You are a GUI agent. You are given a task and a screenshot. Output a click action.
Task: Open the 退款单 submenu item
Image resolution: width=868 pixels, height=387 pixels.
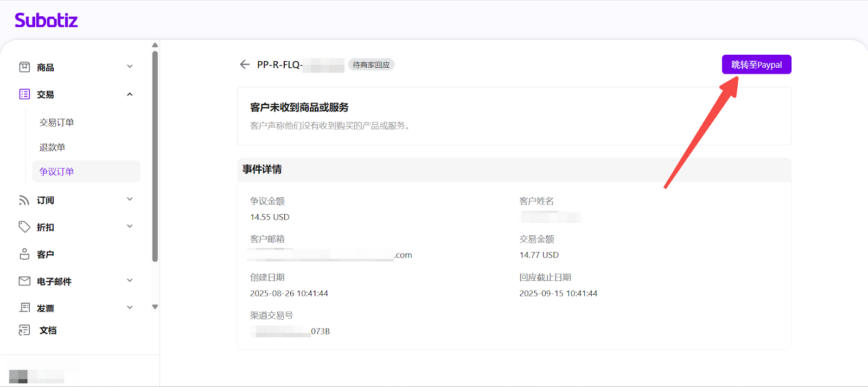click(52, 147)
